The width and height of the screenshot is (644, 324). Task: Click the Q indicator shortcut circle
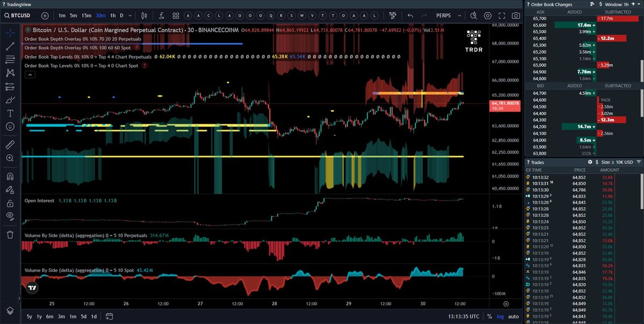click(272, 16)
